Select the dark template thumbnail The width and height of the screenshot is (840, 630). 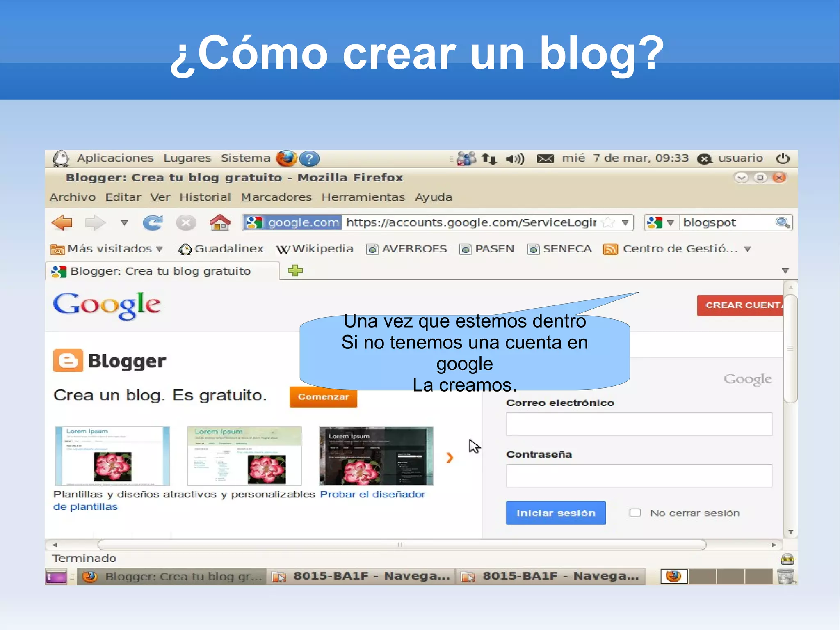376,456
